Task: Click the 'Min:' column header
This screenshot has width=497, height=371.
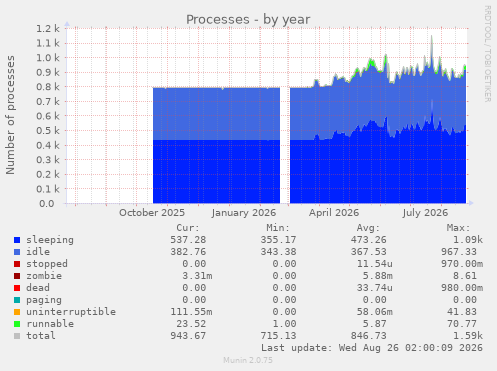Action: tap(278, 228)
